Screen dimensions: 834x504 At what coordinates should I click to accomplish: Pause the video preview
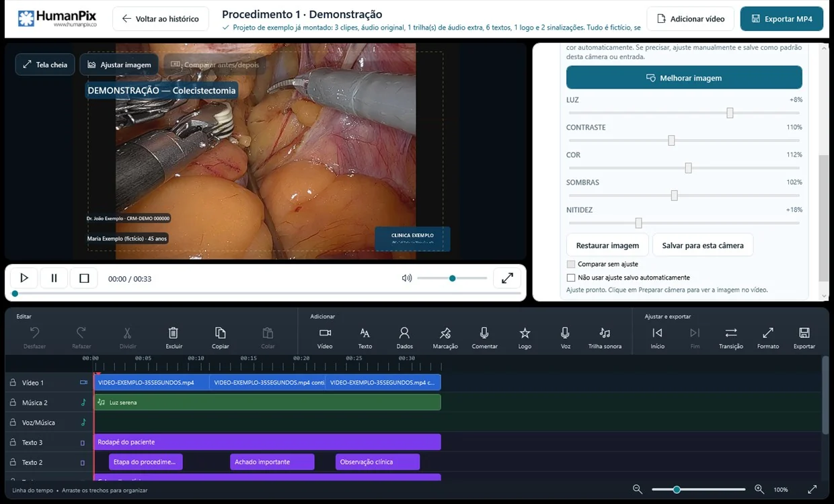tap(54, 278)
